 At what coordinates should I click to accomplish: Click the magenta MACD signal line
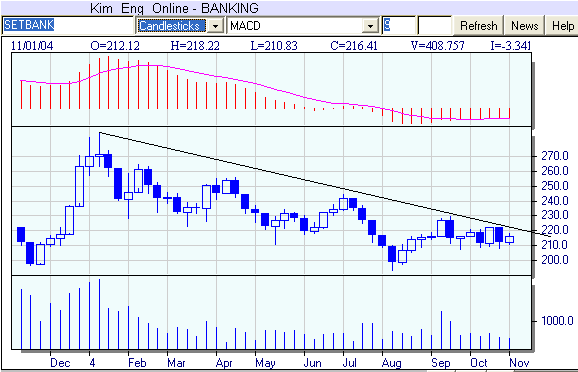(x=265, y=87)
